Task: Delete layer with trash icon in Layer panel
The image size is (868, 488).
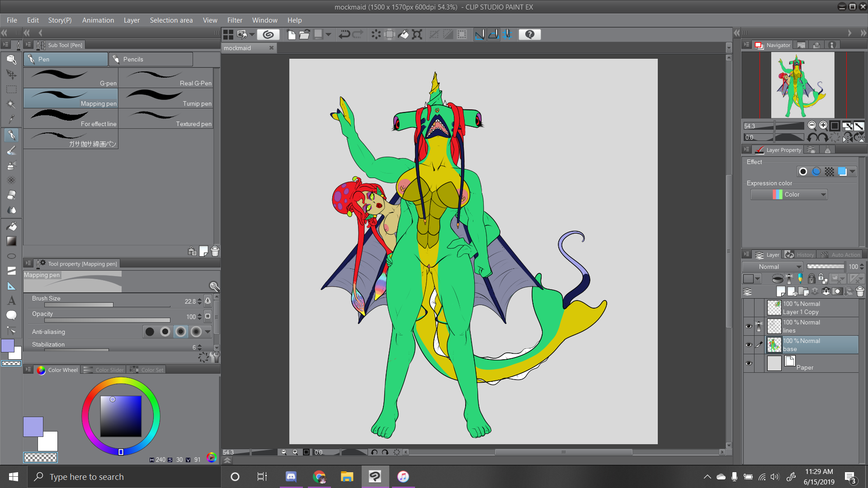Action: point(860,291)
